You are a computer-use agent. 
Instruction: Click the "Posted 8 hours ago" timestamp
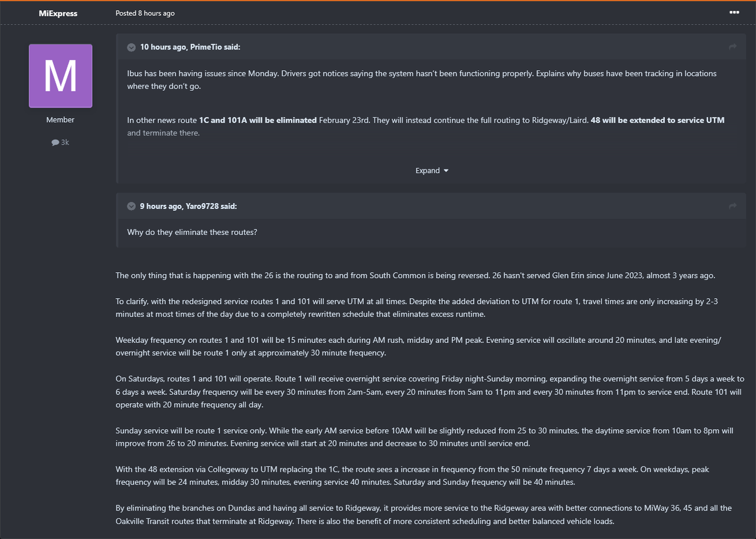[x=145, y=13]
